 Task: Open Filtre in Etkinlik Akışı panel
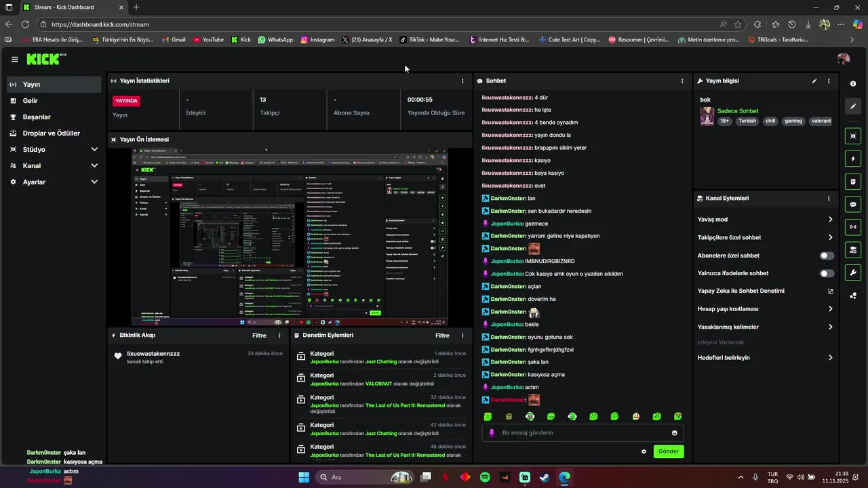coord(259,335)
